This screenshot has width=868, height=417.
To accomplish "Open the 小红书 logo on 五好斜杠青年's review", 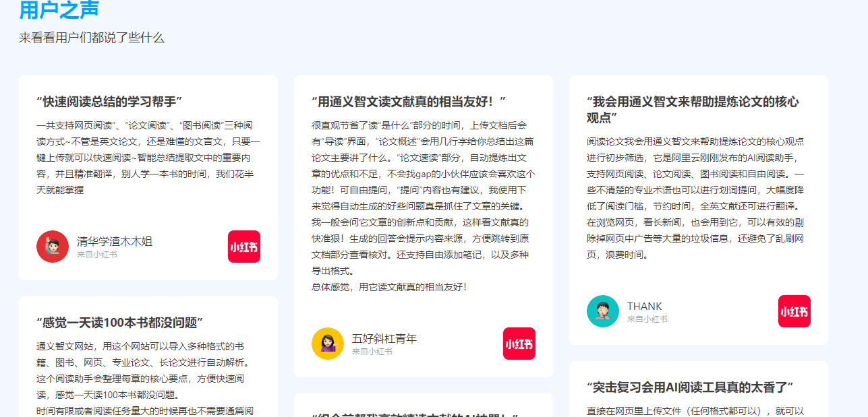I will (x=519, y=344).
